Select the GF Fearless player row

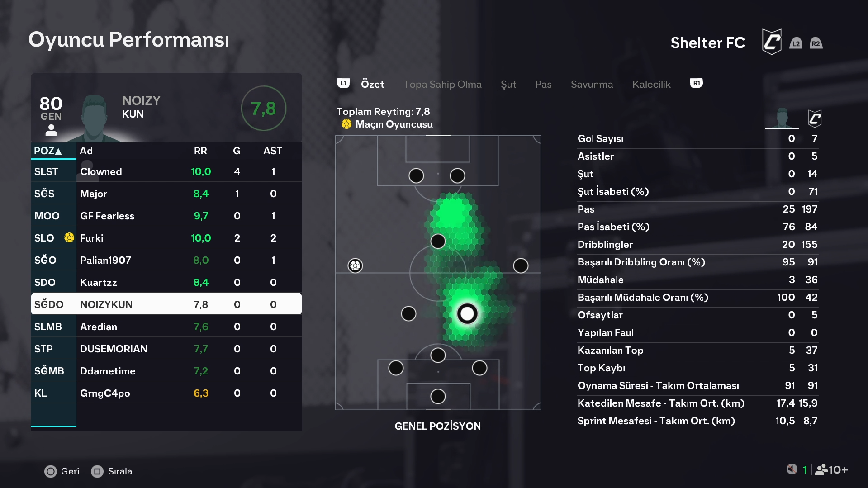pyautogui.click(x=166, y=216)
